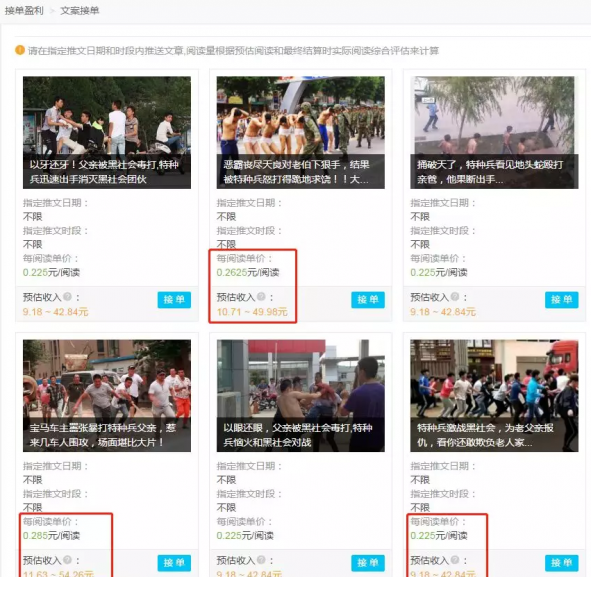Image resolution: width=591 pixels, height=600 pixels.
Task: Click the 接单盈利 breadcrumb link
Action: pyautogui.click(x=24, y=10)
